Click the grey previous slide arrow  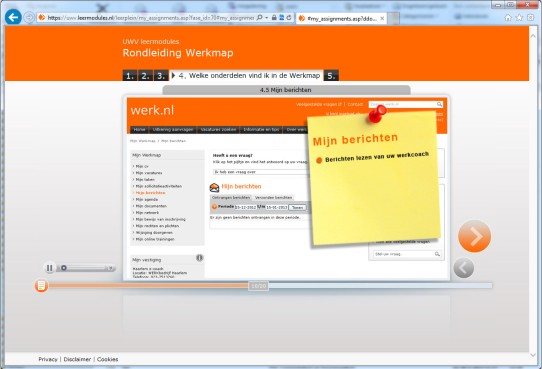(464, 268)
